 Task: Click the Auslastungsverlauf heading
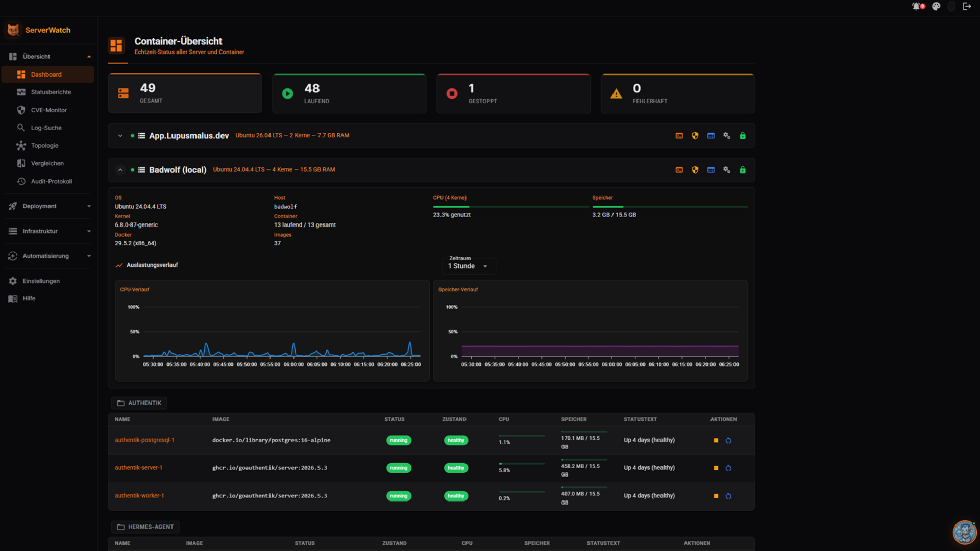(x=152, y=265)
